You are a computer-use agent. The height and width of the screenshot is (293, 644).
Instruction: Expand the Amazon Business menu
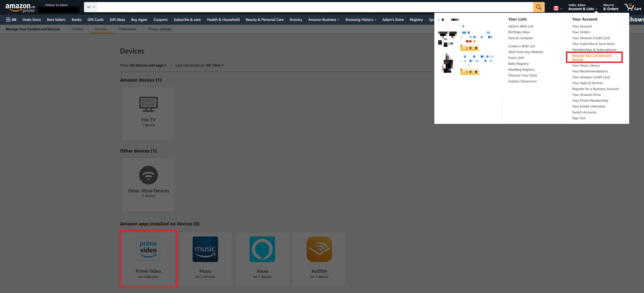coord(324,20)
